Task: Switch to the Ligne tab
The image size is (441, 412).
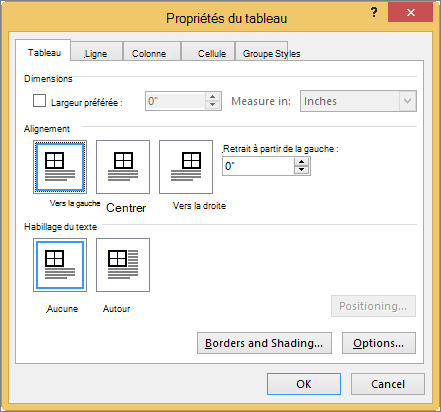Action: 96,53
